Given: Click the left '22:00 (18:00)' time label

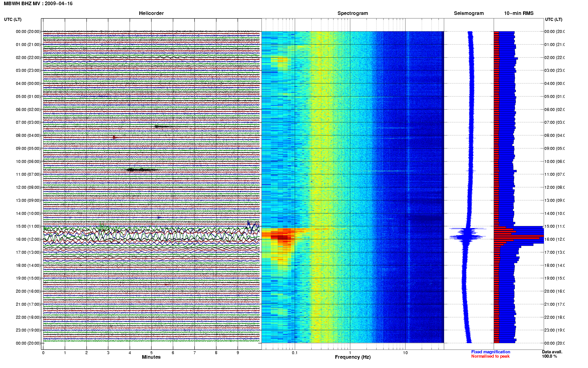Looking at the screenshot, I should pyautogui.click(x=28, y=317).
